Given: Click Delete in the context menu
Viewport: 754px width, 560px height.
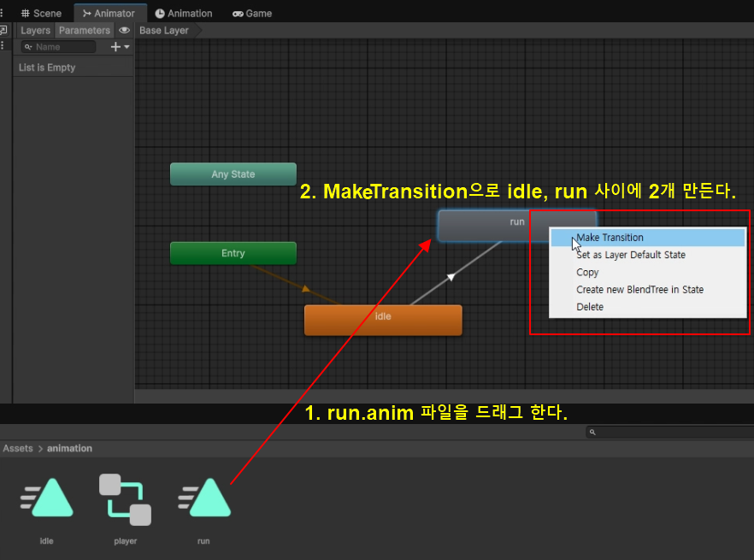Looking at the screenshot, I should click(x=590, y=306).
